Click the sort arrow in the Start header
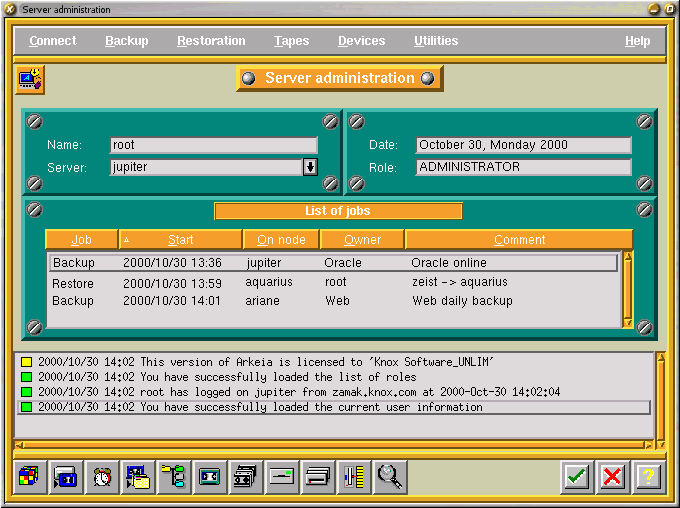The height and width of the screenshot is (508, 680). (x=126, y=239)
